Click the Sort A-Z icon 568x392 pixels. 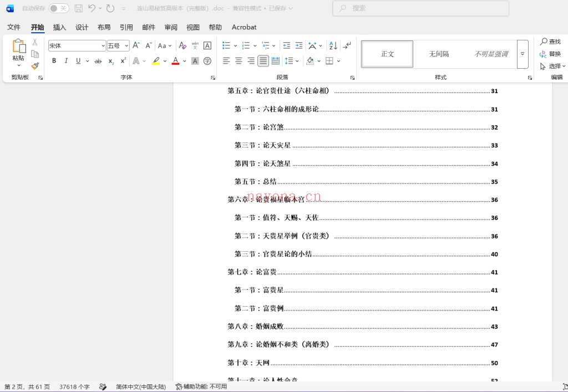pyautogui.click(x=333, y=45)
